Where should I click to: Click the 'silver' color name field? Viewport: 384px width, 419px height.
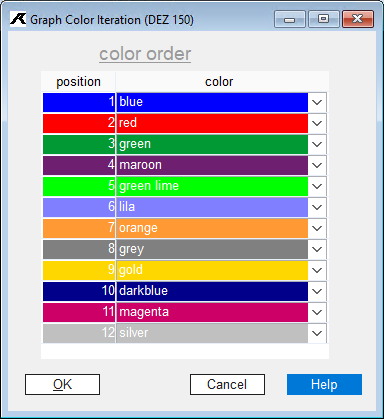(212, 333)
